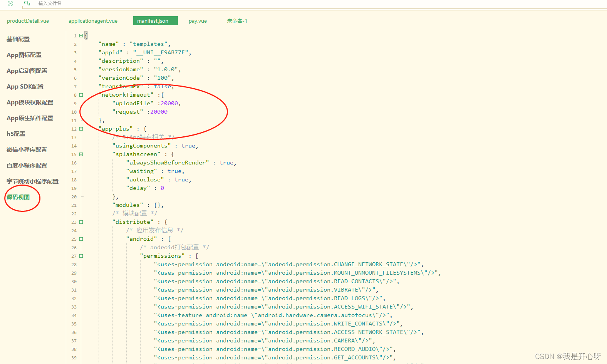The image size is (607, 364).
Task: Click the RECORD_AUDIO permission line
Action: tap(275, 349)
